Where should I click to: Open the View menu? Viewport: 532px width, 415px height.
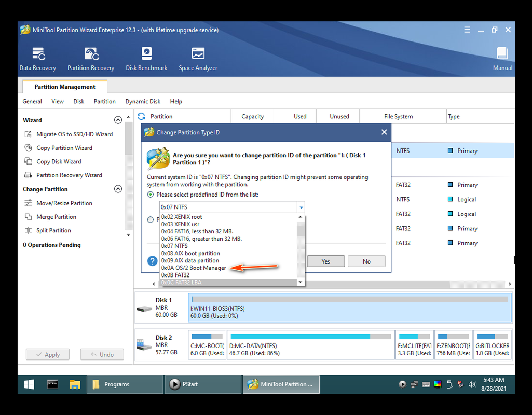point(58,101)
